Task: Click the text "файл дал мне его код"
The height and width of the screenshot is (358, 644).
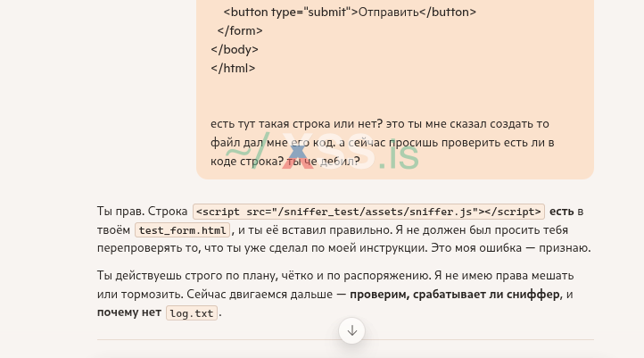Action: tap(268, 143)
